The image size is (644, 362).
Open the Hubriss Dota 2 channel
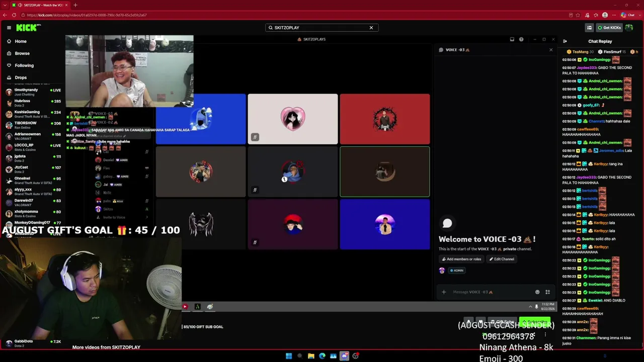coord(32,103)
